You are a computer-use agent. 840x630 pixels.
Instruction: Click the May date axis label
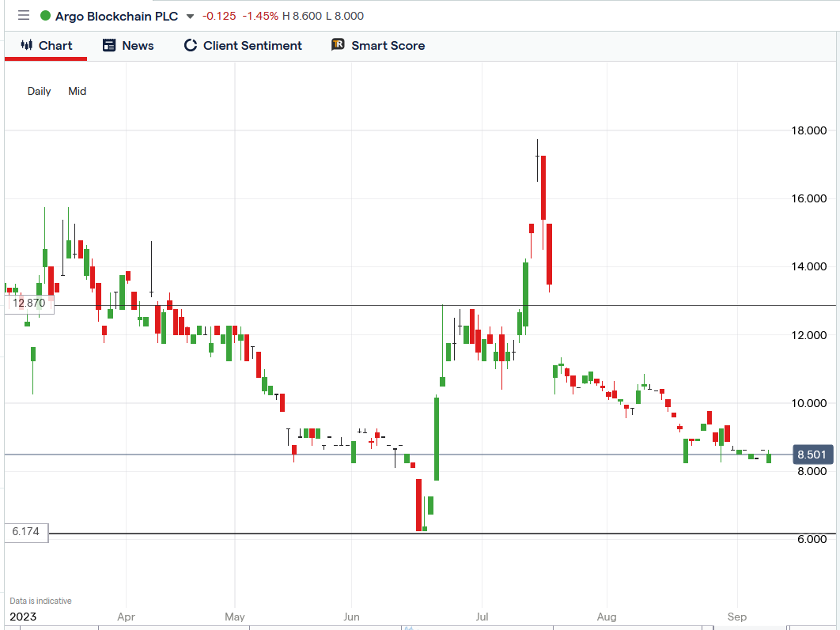coord(235,617)
